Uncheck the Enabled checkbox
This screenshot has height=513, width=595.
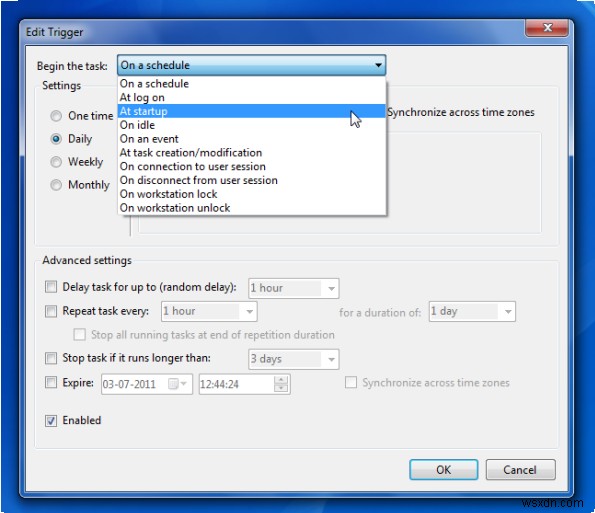point(51,420)
